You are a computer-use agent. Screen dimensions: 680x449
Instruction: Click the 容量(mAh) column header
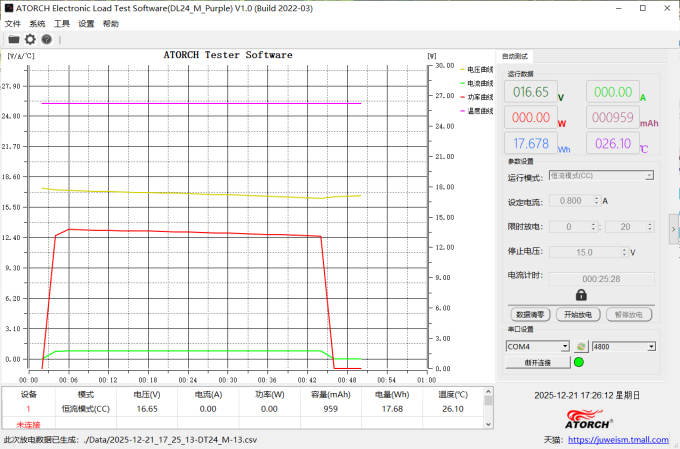(330, 394)
